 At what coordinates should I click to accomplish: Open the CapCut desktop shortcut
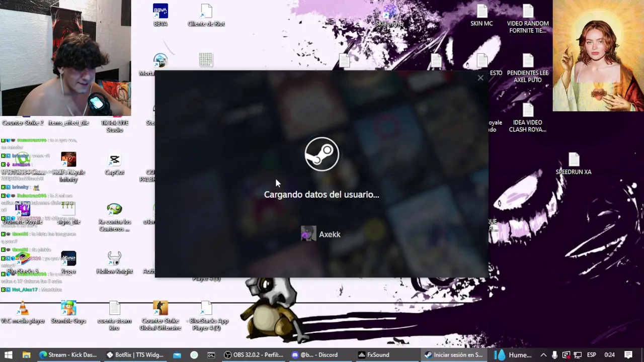click(x=115, y=164)
